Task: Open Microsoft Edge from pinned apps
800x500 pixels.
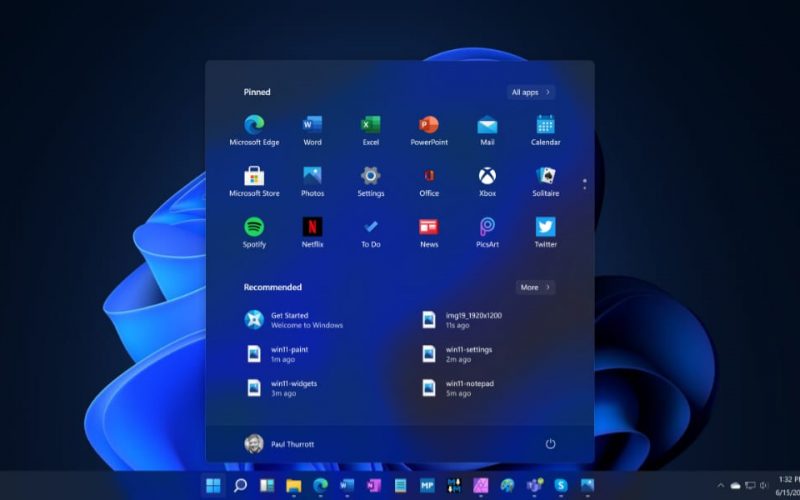Action: coord(254,131)
